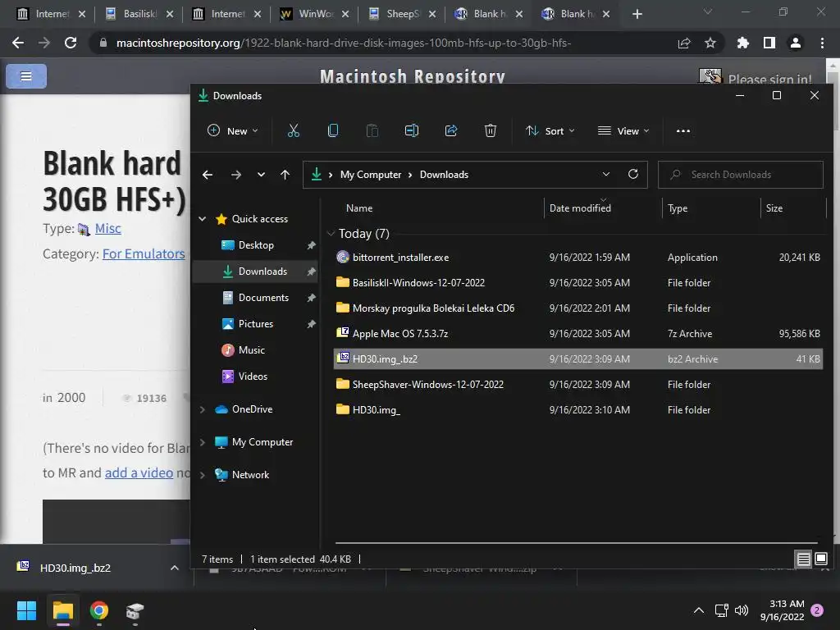This screenshot has height=630, width=840.
Task: Click the Copy icon in Explorer toolbar
Action: [333, 130]
